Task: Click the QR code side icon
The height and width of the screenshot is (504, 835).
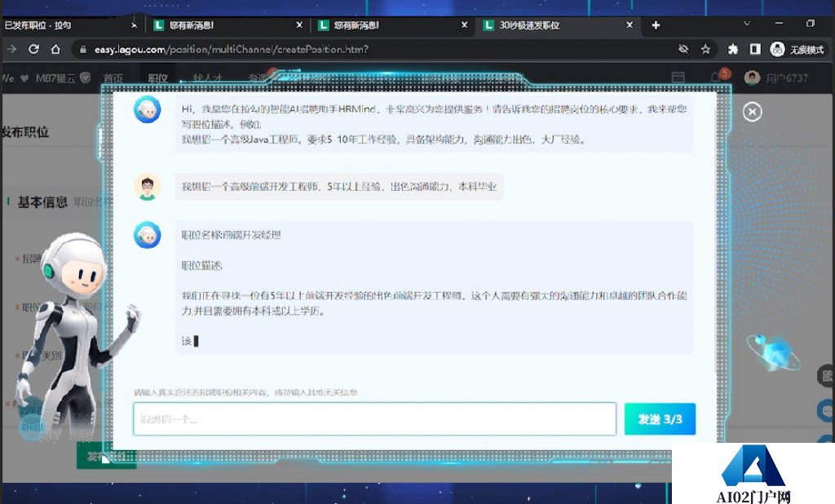Action: 827,376
